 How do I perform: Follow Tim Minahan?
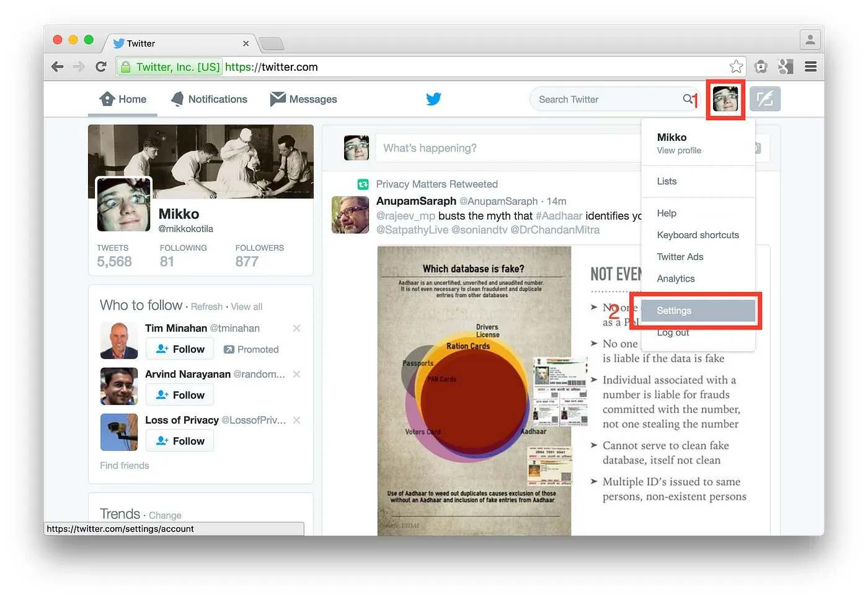tap(180, 349)
